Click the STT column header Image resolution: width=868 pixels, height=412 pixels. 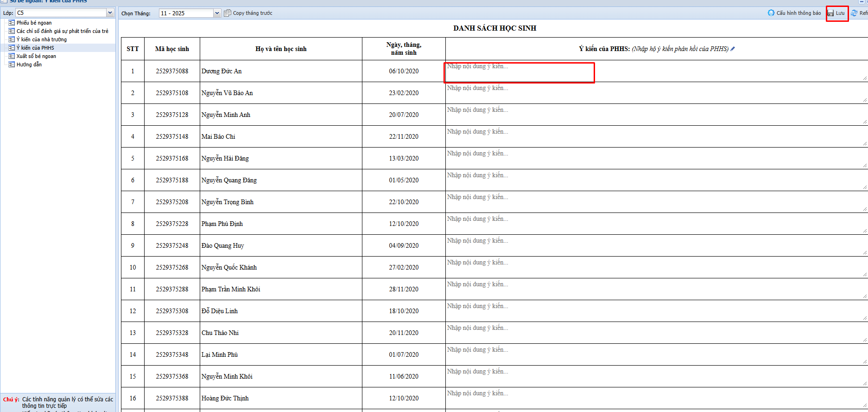(133, 49)
